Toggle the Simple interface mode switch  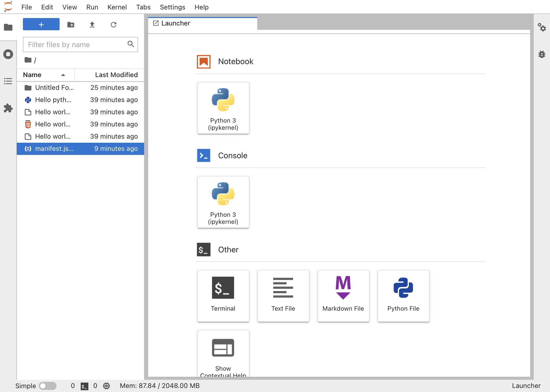(48, 386)
